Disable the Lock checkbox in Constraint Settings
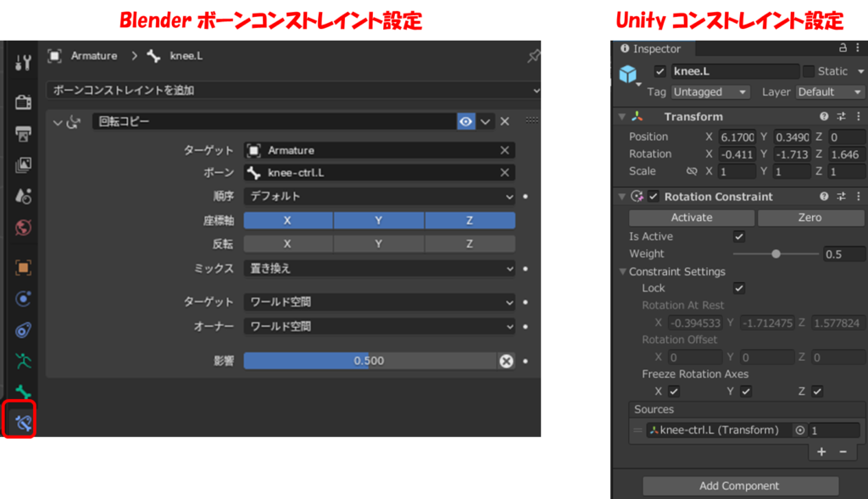This screenshot has height=499, width=868. point(739,288)
